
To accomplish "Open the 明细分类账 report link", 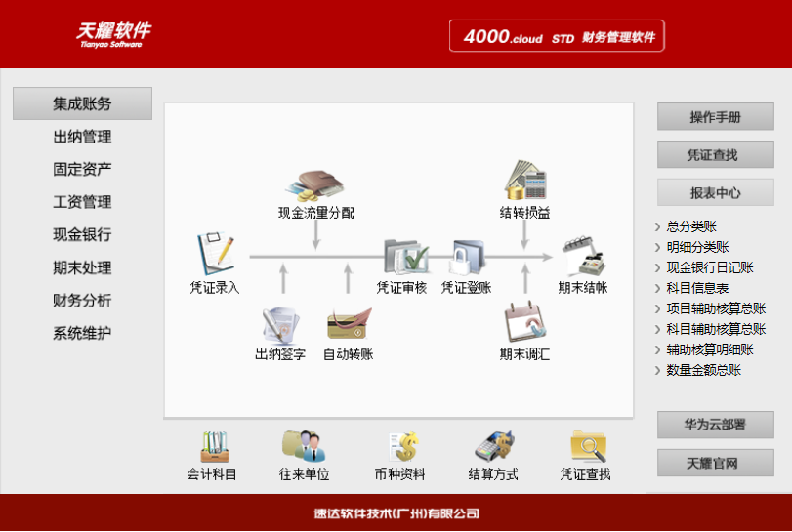I will click(697, 247).
